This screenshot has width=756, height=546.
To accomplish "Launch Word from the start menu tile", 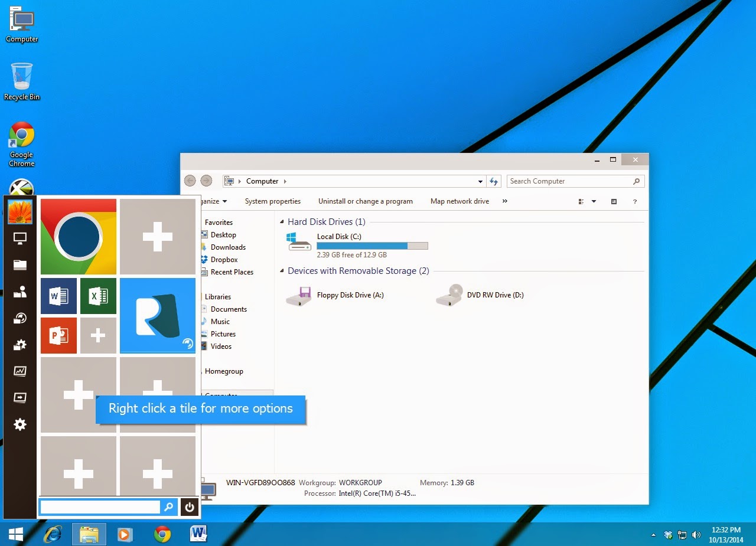I will (x=59, y=296).
